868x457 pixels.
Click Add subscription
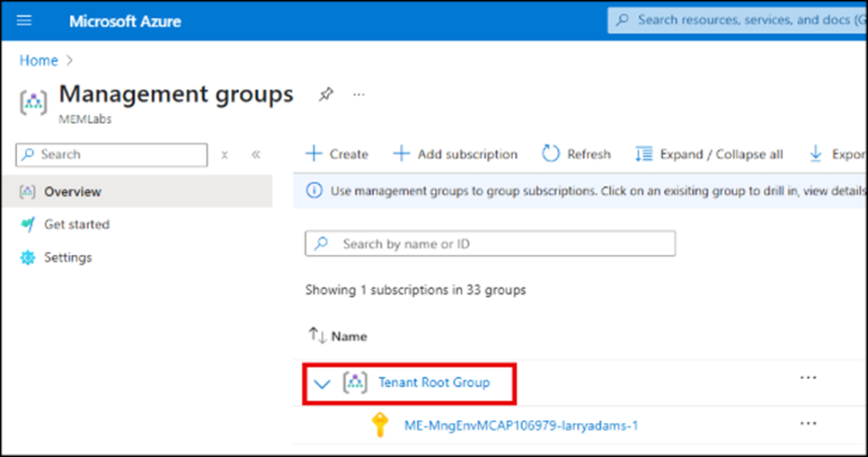(x=456, y=154)
